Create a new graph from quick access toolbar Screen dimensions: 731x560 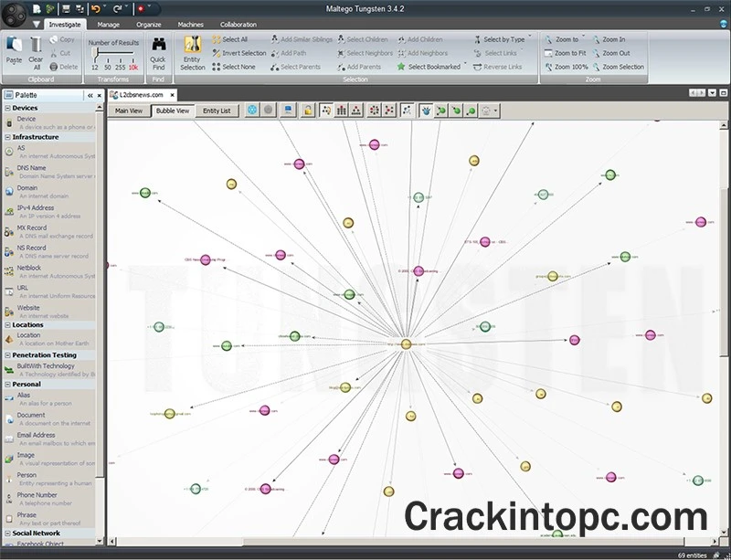tap(36, 9)
